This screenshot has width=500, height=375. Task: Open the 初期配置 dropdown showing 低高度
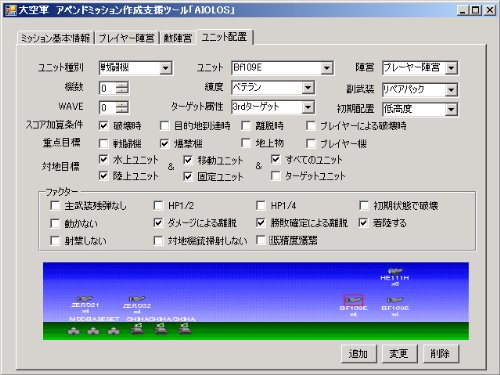(x=451, y=109)
